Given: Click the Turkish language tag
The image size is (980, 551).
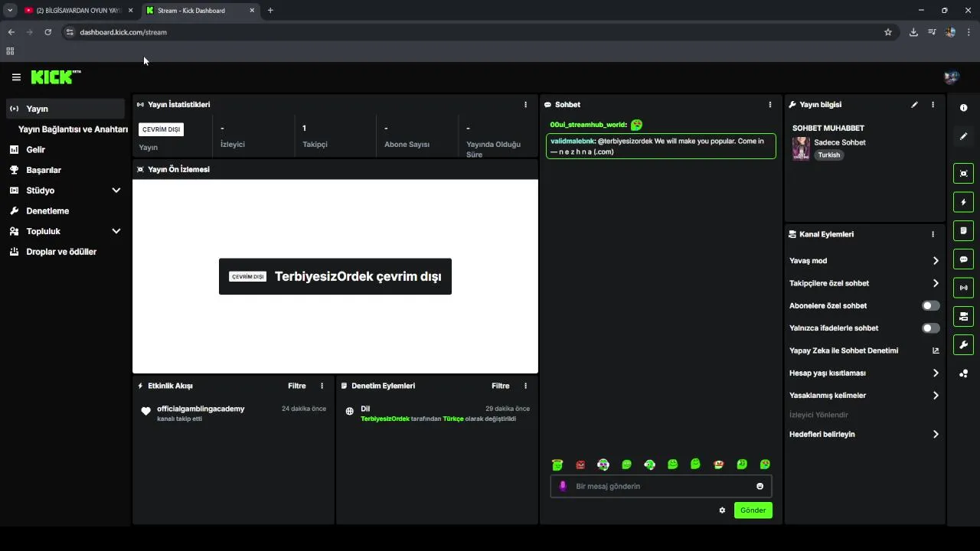Looking at the screenshot, I should (828, 155).
